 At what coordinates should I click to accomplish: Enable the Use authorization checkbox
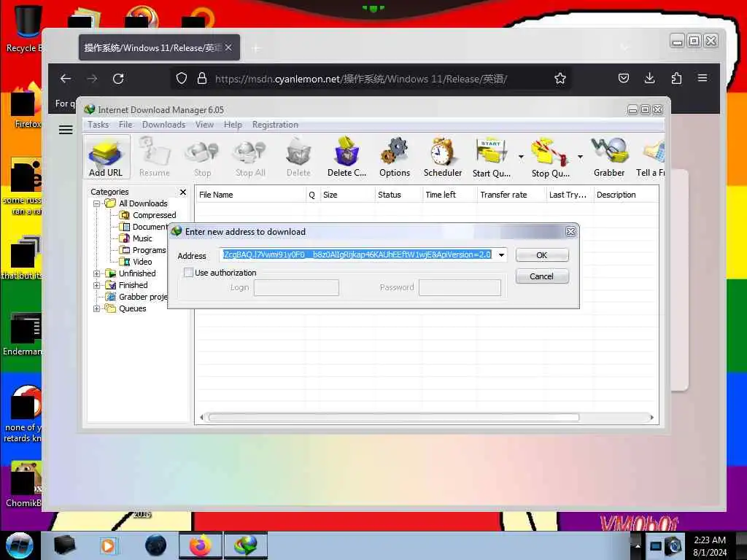[189, 273]
